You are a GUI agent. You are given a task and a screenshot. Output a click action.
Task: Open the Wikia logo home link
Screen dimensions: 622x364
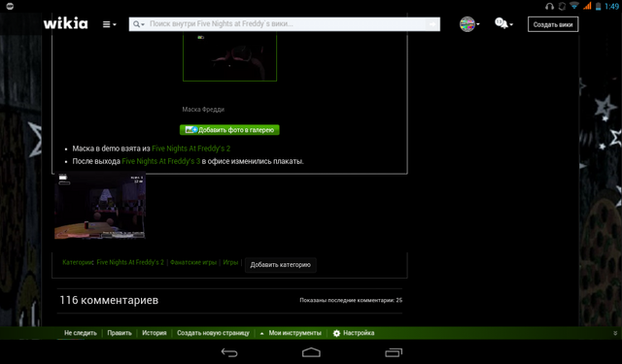[x=65, y=23]
